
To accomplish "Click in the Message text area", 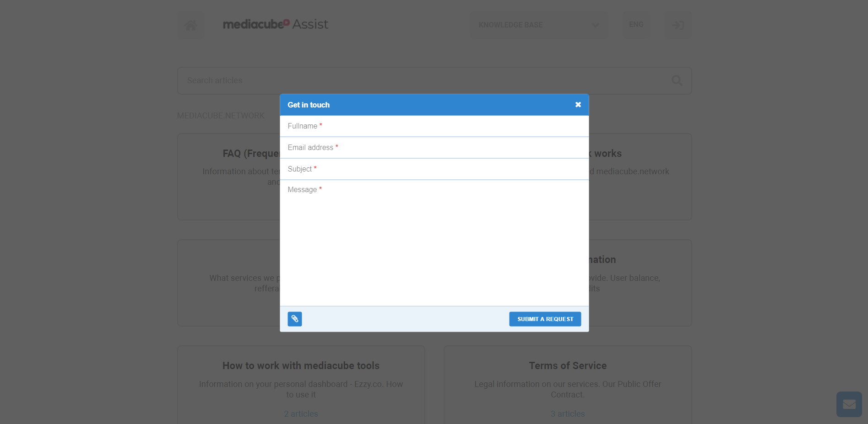I will pyautogui.click(x=434, y=243).
